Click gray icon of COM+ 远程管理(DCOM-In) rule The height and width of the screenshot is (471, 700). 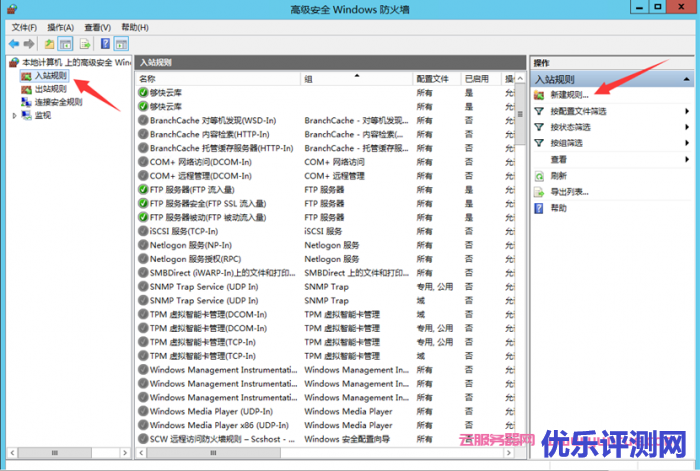(143, 176)
